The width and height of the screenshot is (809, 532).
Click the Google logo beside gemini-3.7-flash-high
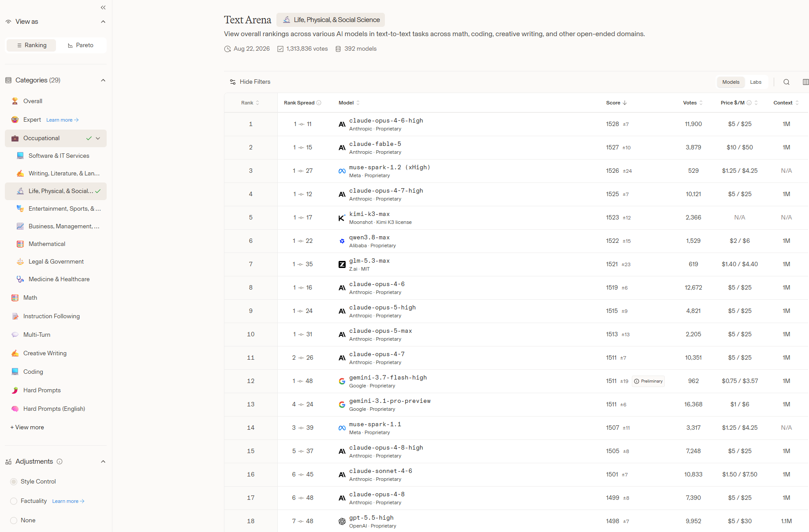[342, 381]
